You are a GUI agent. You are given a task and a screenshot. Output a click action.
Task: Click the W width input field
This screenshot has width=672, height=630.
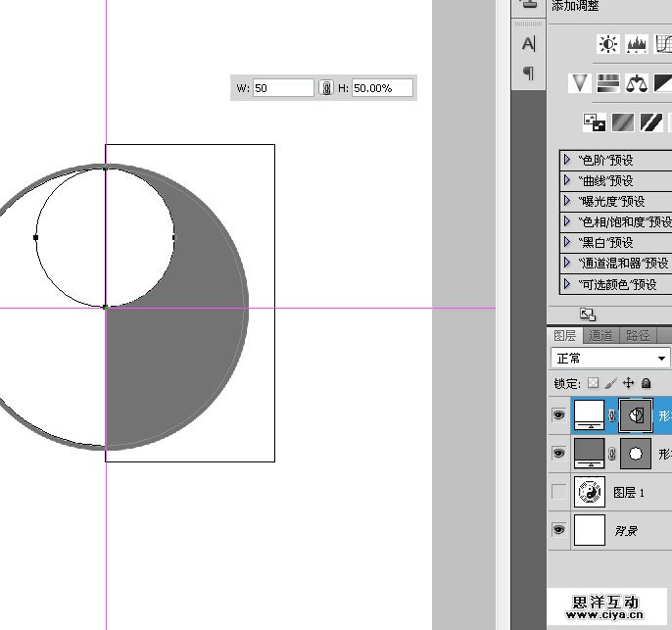(x=283, y=88)
